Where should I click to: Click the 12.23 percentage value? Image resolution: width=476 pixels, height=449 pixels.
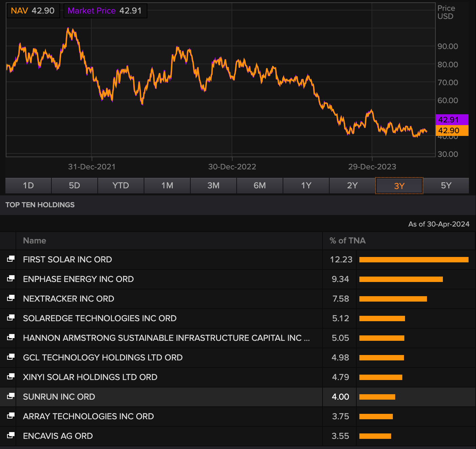pos(341,259)
